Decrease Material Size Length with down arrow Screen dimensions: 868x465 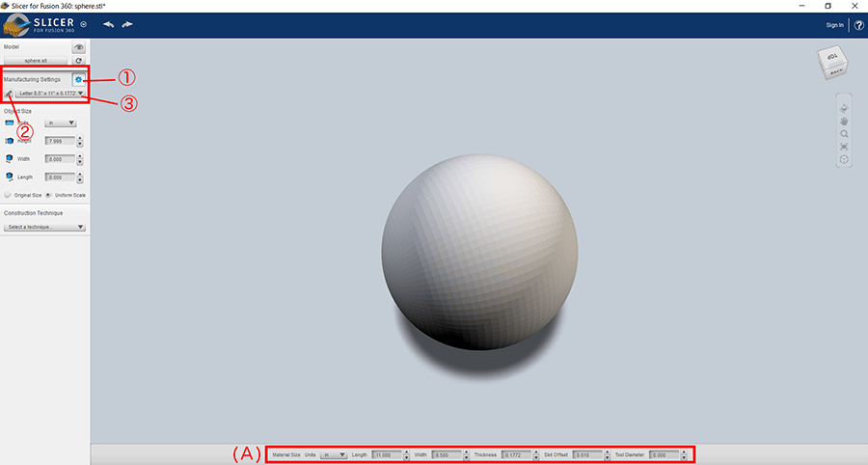[407, 458]
